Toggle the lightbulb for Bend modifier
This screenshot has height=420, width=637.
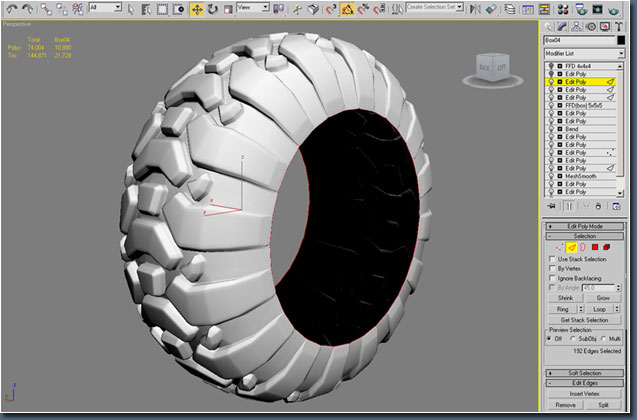pos(551,129)
